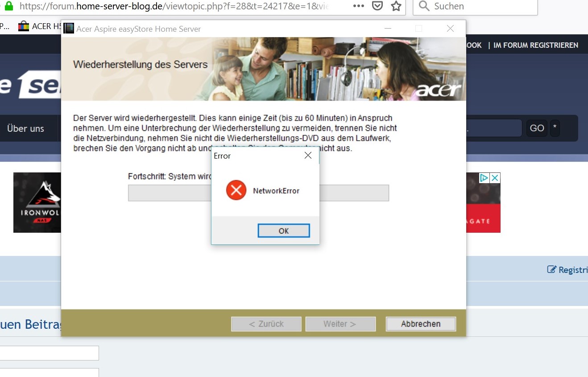Screen dimensions: 588x377
Task: Click the GO search button
Action: click(536, 128)
